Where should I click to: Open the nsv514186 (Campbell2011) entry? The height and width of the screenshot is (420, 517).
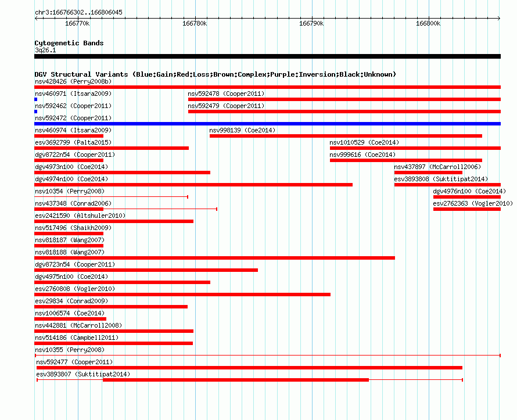pyautogui.click(x=77, y=338)
